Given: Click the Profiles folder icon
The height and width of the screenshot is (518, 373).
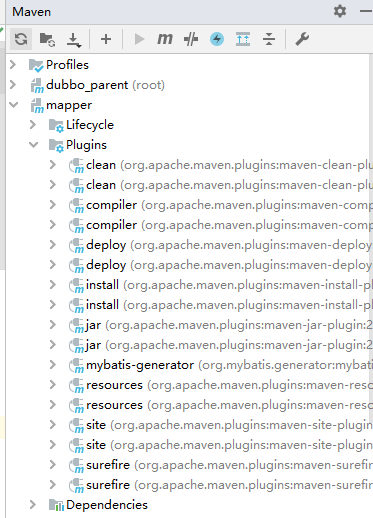Looking at the screenshot, I should point(36,65).
